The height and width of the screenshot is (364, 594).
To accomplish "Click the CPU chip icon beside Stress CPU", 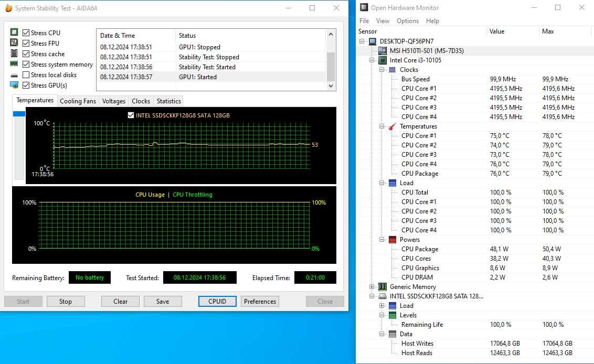I will point(14,32).
